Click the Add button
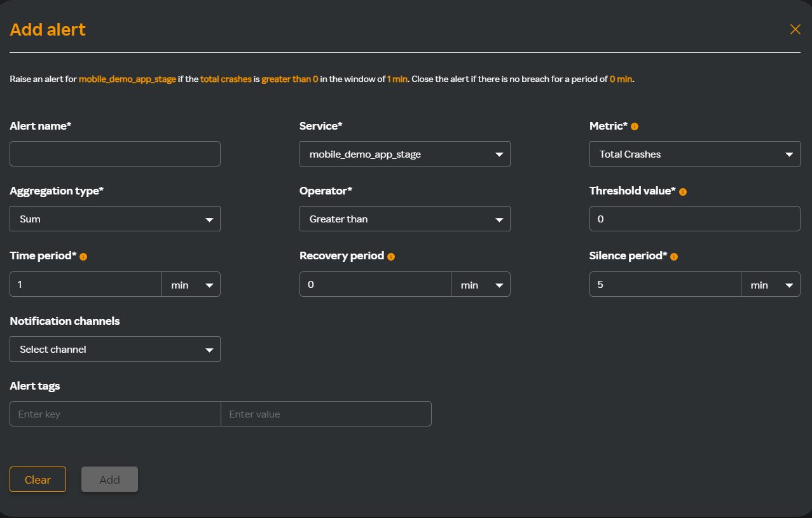Screen dimensions: 812x518 (109, 480)
